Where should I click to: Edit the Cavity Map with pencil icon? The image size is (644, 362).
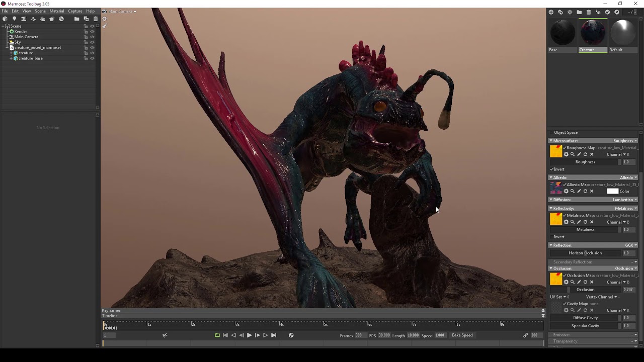[579, 310]
